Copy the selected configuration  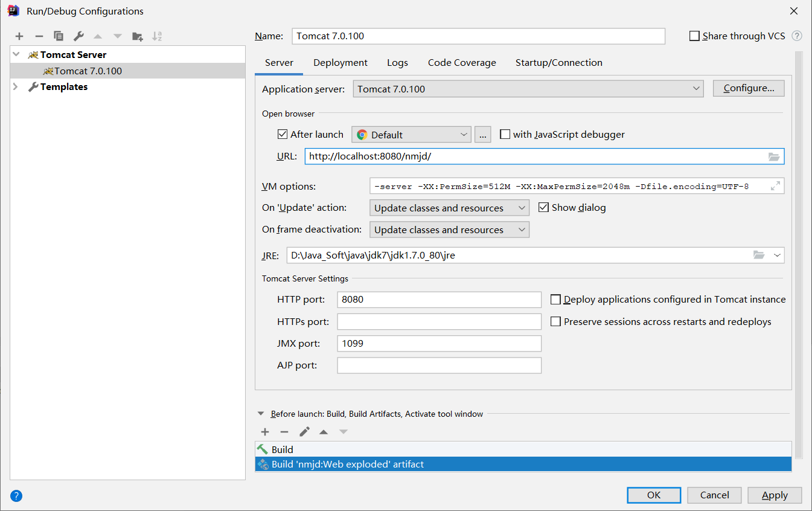pyautogui.click(x=59, y=36)
